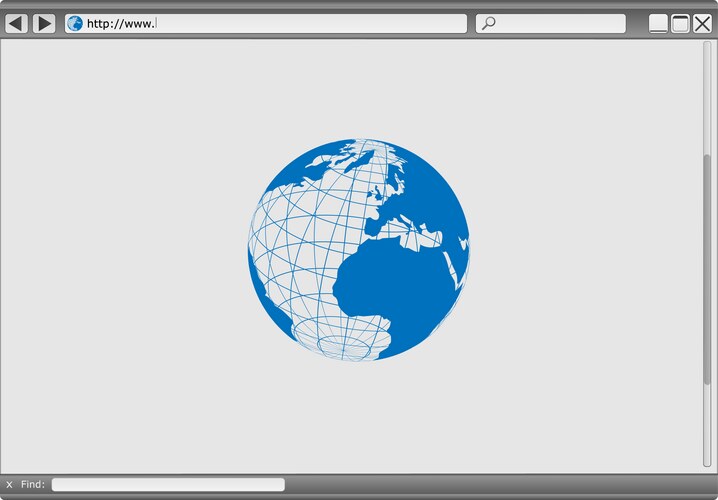Viewport: 718px width, 500px height.
Task: Click inside the search box field
Action: click(560, 23)
